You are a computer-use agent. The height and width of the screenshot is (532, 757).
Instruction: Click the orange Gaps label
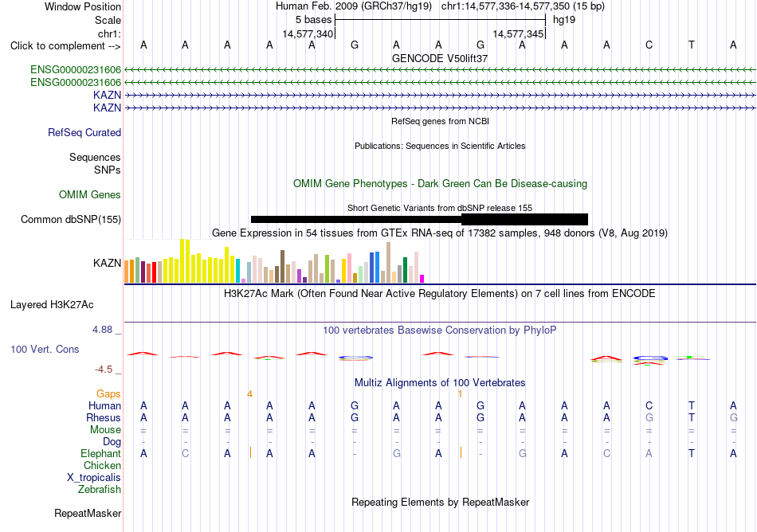coord(108,394)
